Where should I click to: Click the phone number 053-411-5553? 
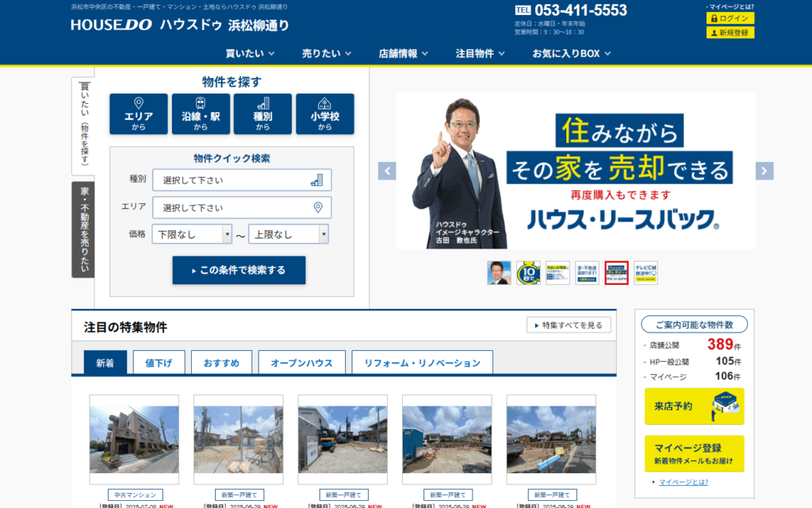(x=580, y=10)
